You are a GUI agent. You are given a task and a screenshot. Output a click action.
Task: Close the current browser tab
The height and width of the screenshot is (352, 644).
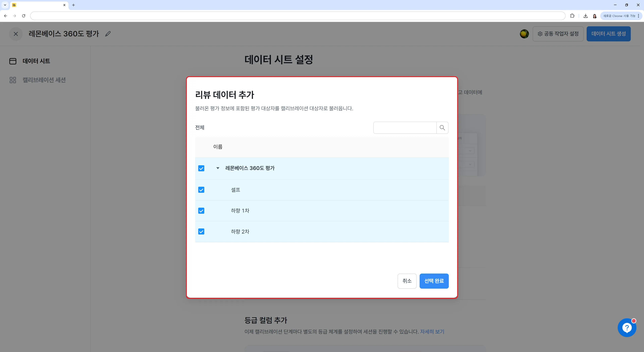click(64, 5)
